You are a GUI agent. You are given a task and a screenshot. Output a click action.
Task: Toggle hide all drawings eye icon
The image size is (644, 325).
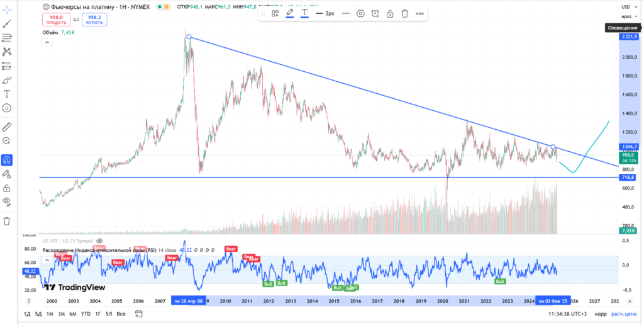tap(6, 202)
